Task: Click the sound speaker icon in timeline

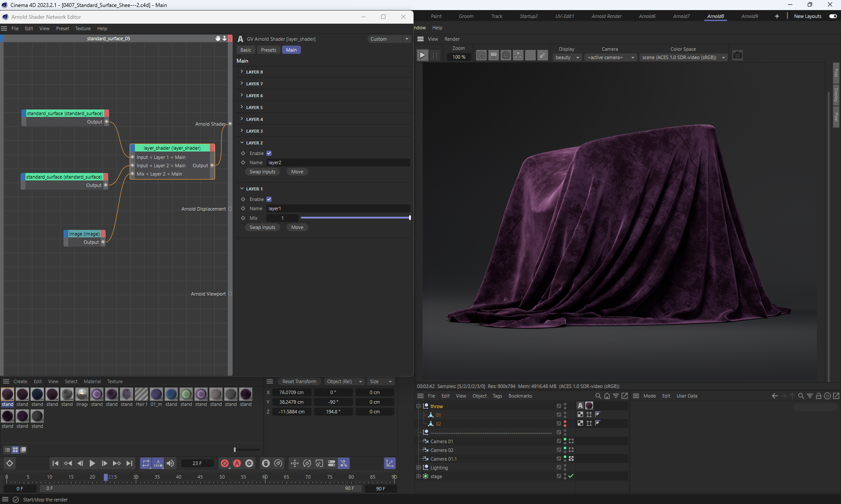Action: [x=170, y=463]
